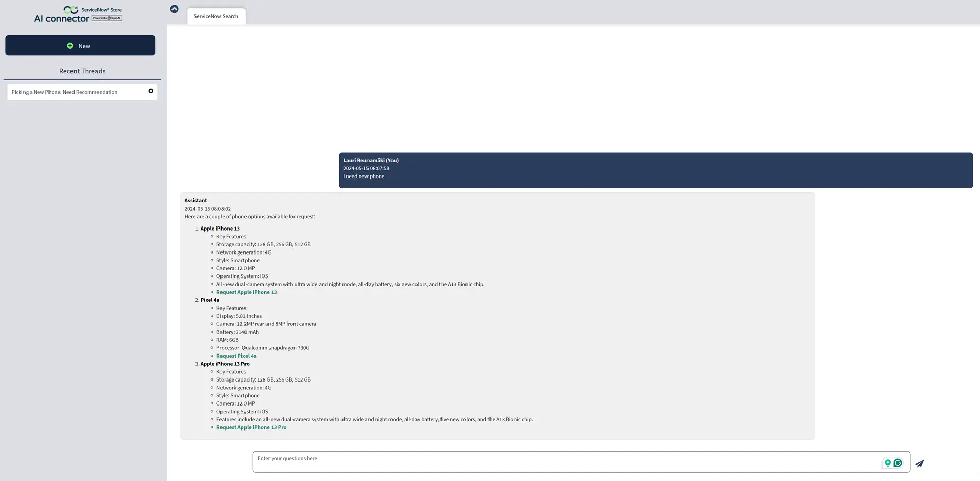Open the AI connector logo
The height and width of the screenshot is (481, 980).
click(x=78, y=14)
